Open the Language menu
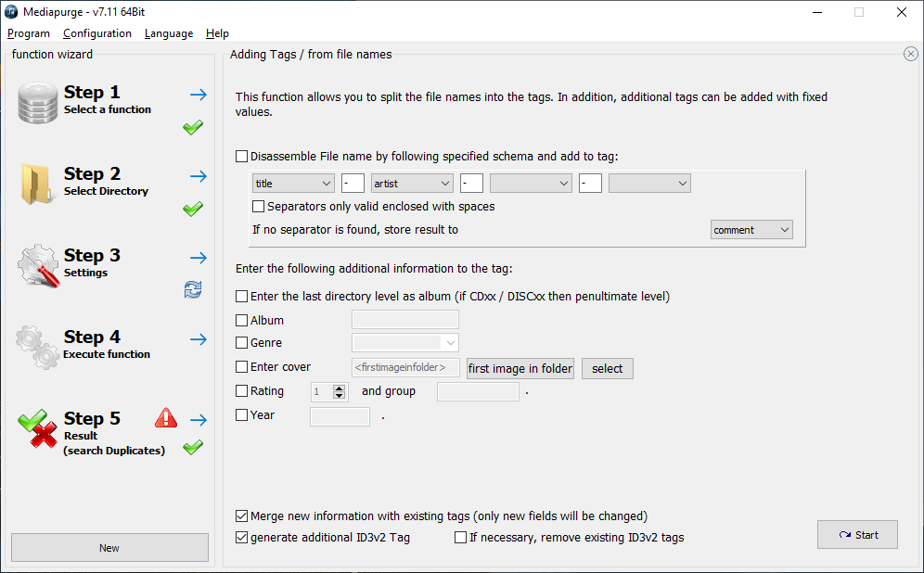This screenshot has width=924, height=573. click(x=169, y=33)
